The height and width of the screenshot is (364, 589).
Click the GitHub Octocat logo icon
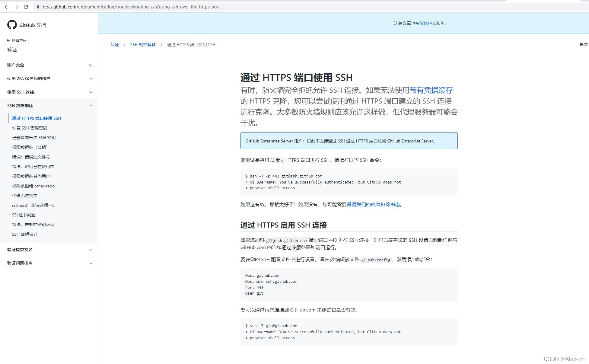12,25
